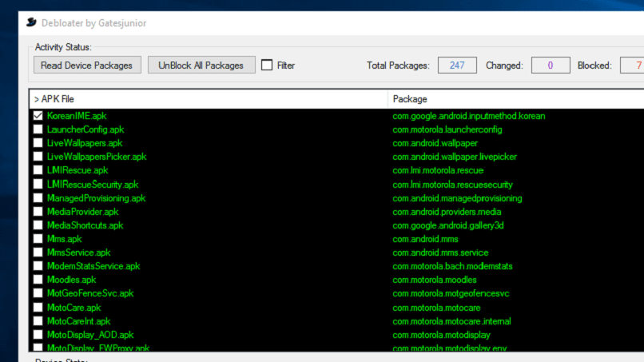Check the MediaProvider.apk checkbox
Viewport: 644px width, 362px height.
(38, 212)
